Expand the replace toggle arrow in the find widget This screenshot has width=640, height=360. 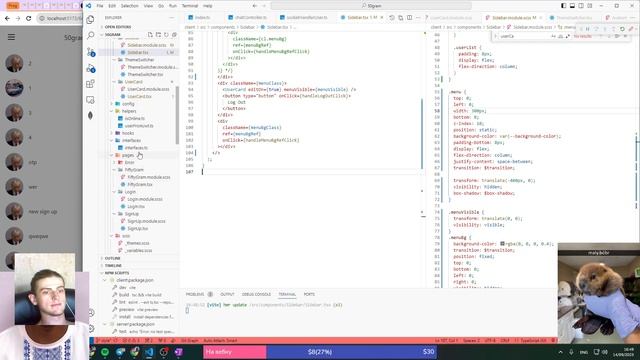(x=496, y=36)
